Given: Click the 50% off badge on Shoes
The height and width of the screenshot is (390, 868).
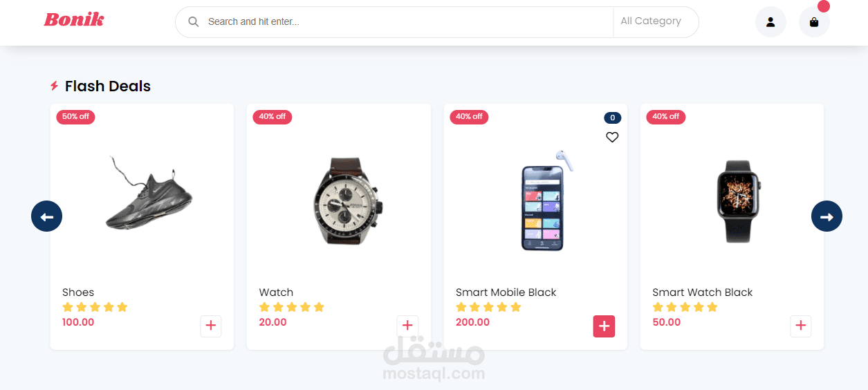Looking at the screenshot, I should 75,117.
